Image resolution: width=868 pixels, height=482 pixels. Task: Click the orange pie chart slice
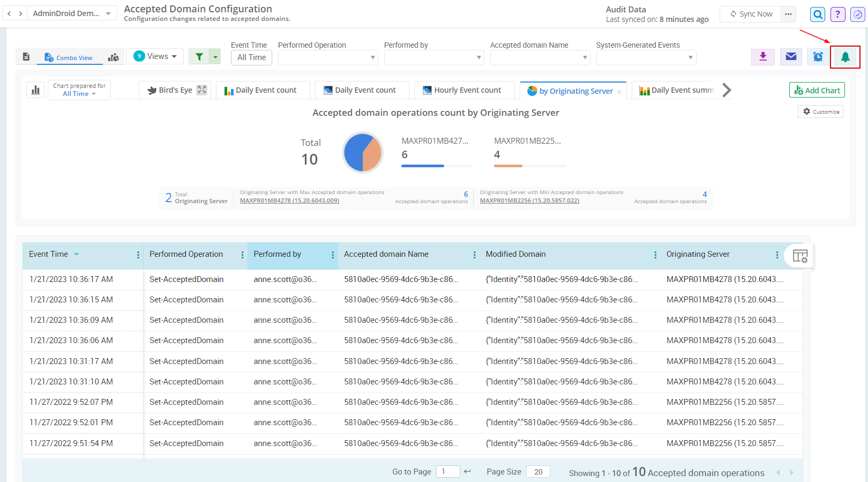pyautogui.click(x=372, y=154)
